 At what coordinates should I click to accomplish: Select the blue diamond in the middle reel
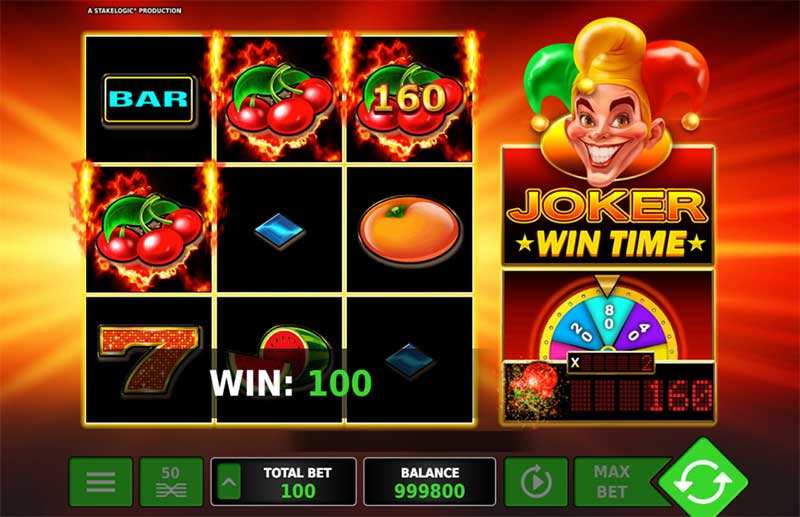280,230
